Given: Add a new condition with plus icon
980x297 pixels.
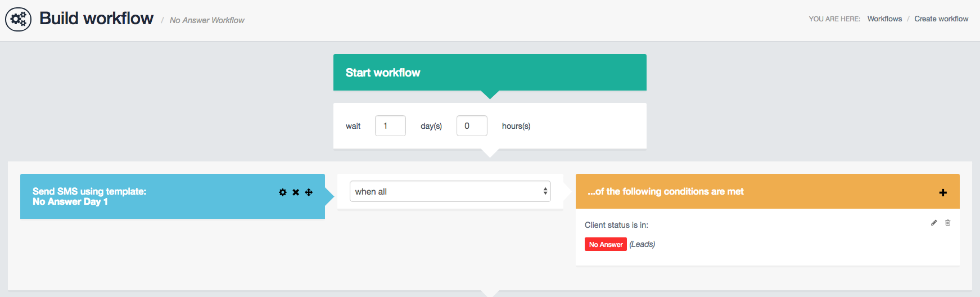Looking at the screenshot, I should point(943,192).
